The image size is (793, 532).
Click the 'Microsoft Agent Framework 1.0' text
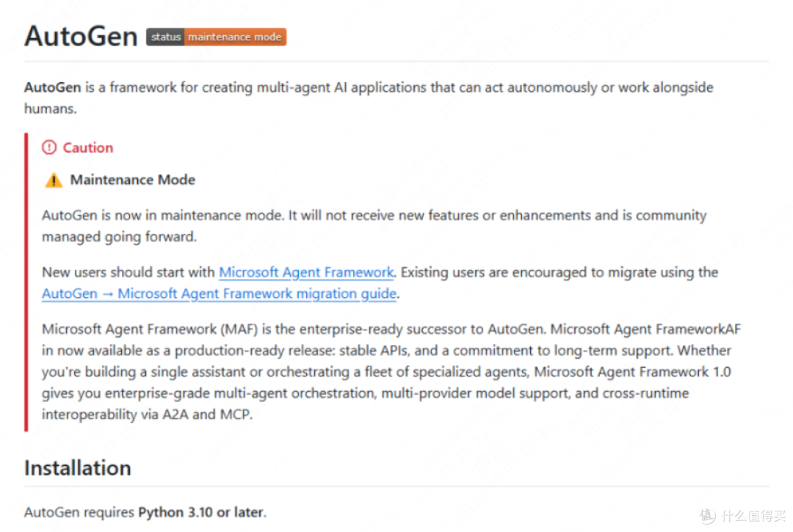coord(632,372)
